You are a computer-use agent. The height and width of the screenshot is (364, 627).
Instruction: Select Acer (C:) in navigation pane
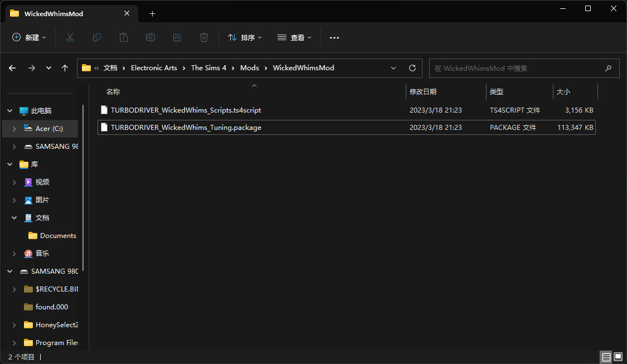[x=40, y=129]
